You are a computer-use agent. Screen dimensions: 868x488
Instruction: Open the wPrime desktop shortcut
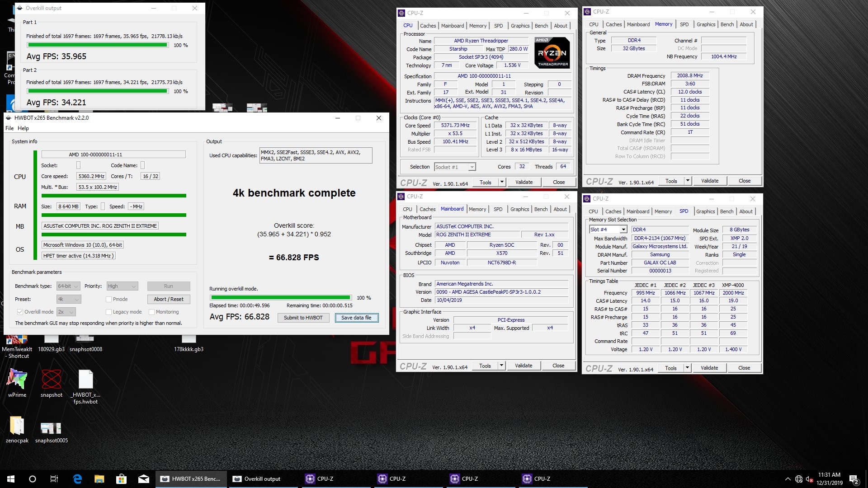(17, 383)
